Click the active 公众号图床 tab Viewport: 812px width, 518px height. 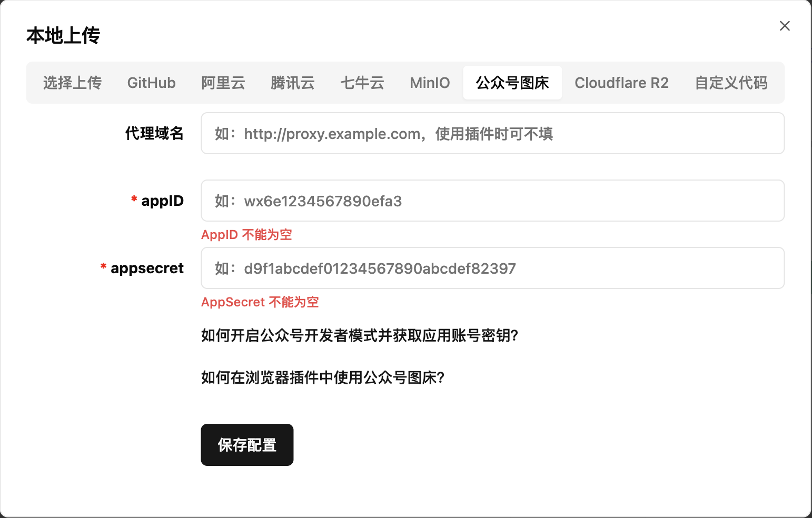[512, 83]
